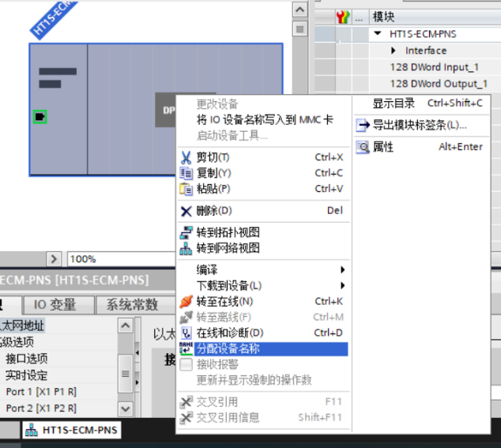Choose 剪切(T) in the context menu

point(264,157)
